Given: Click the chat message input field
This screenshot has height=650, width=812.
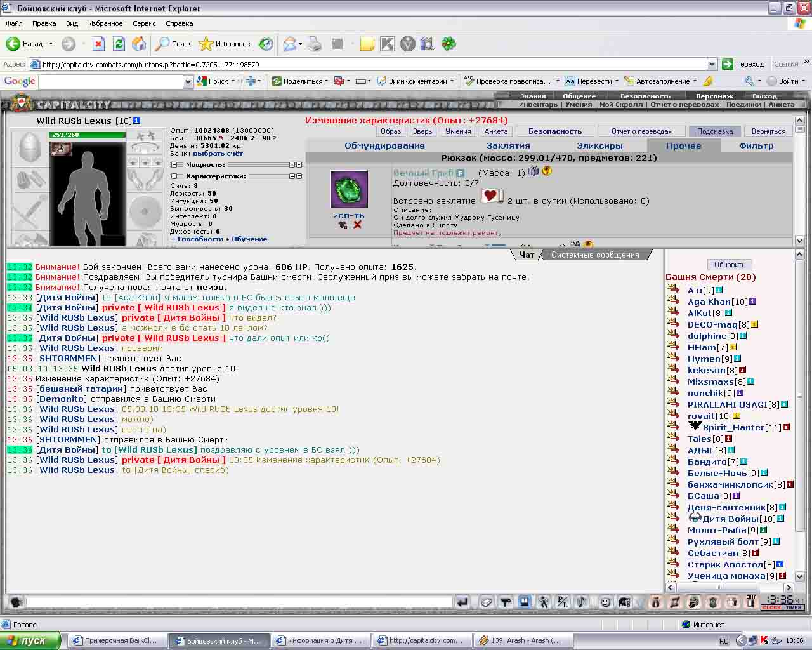Looking at the screenshot, I should click(239, 601).
